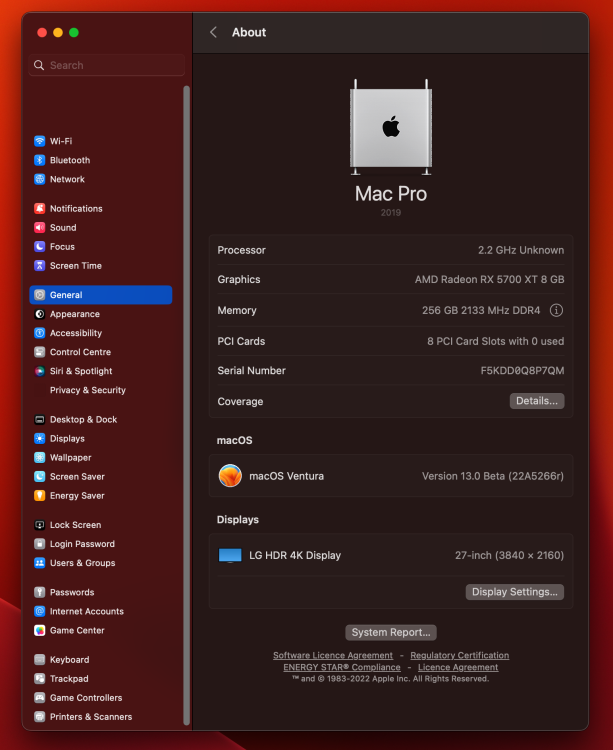Click the Screen Time hourglass icon
Image resolution: width=613 pixels, height=750 pixels.
pos(40,266)
